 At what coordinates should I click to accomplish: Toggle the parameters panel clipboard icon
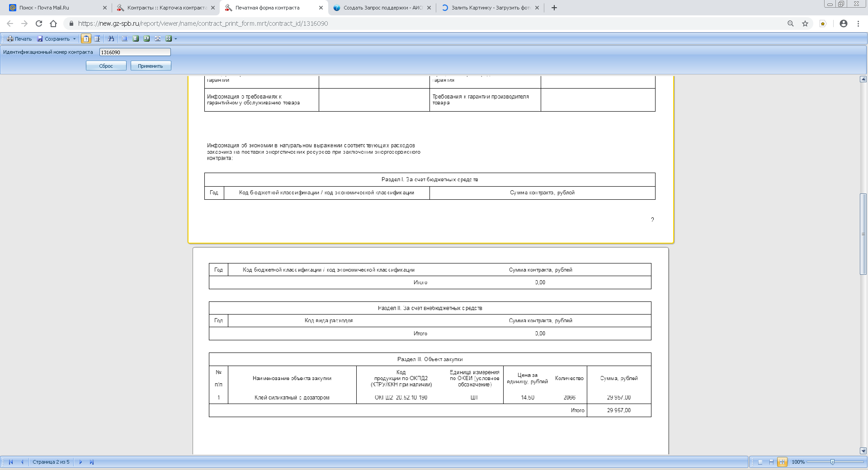click(86, 39)
